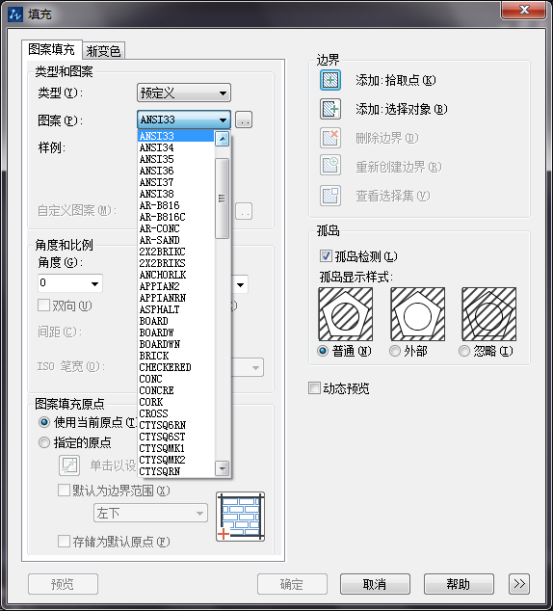Open the pattern browse '...' button next to 图案

click(x=244, y=120)
